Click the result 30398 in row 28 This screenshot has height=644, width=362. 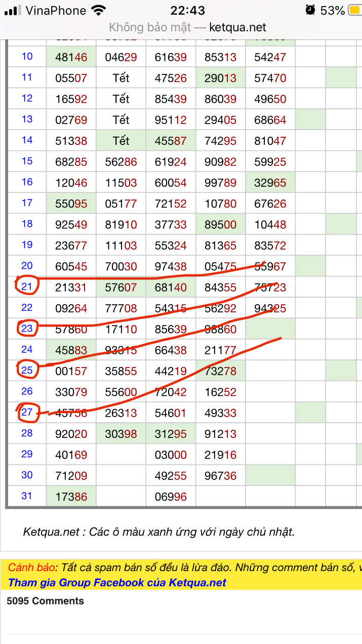click(121, 434)
